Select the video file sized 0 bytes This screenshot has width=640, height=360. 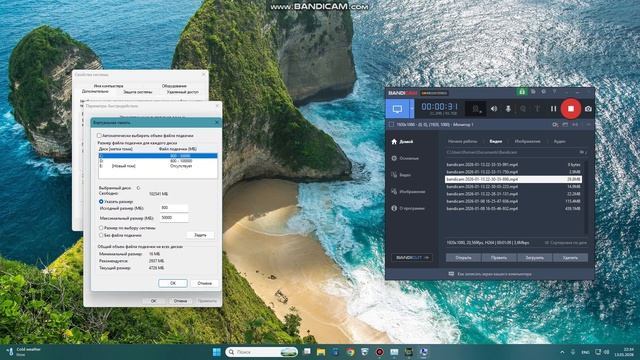(513, 164)
